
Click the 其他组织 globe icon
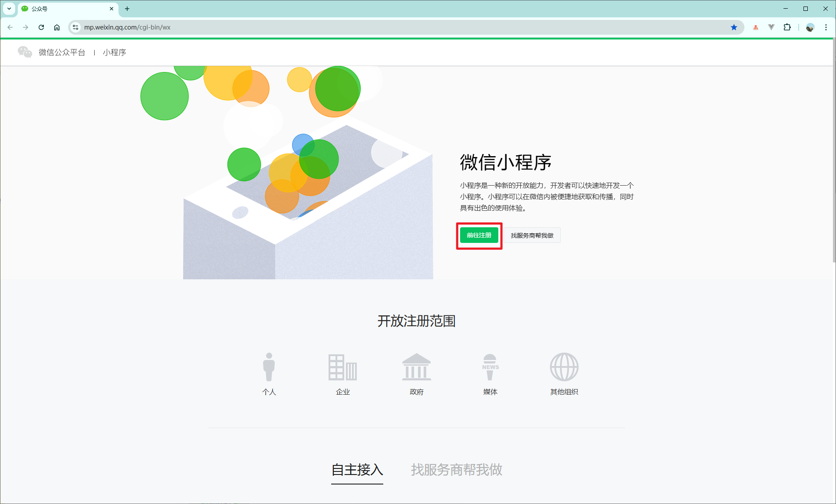[564, 367]
